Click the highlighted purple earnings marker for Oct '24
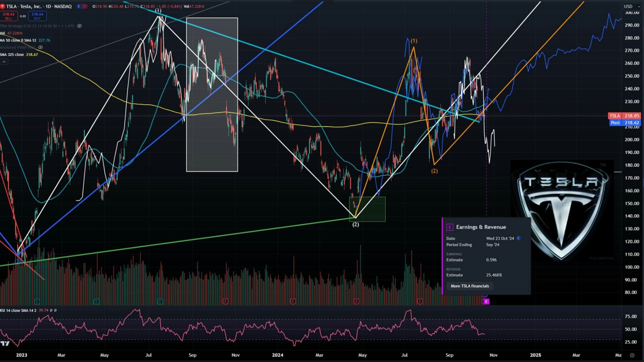 point(486,301)
